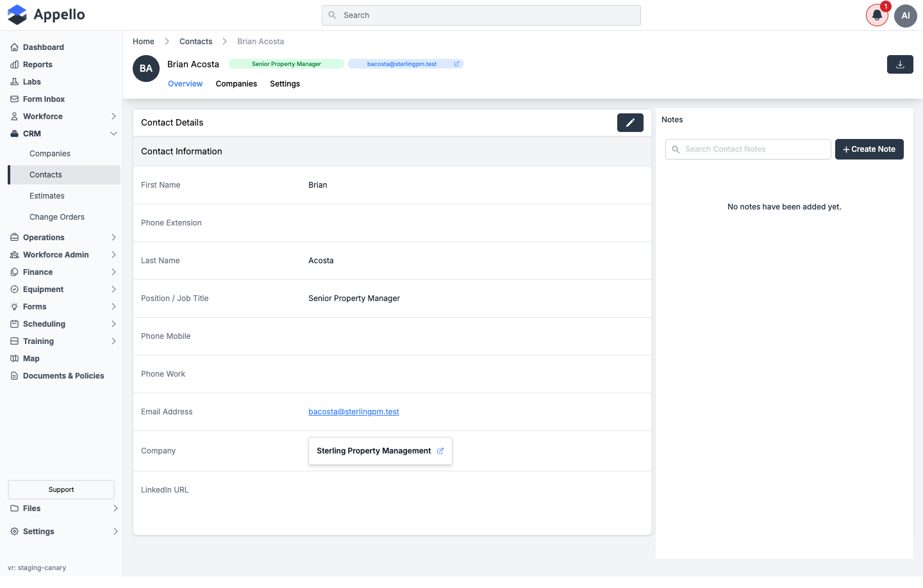Click the download contact icon button
This screenshot has width=923, height=588.
900,64
